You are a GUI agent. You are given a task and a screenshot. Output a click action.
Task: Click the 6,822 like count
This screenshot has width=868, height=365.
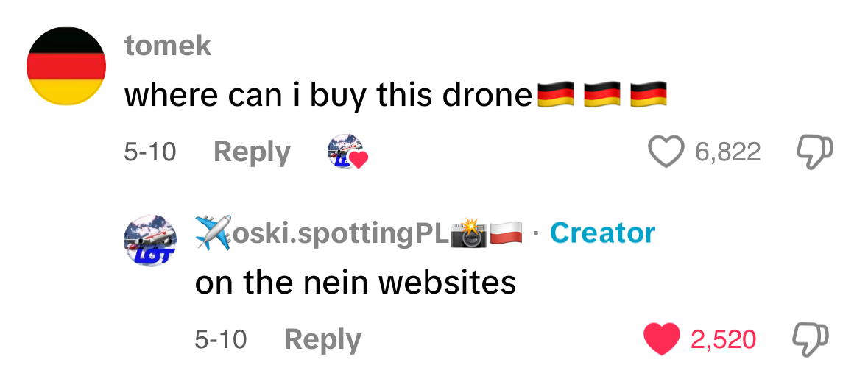(728, 152)
